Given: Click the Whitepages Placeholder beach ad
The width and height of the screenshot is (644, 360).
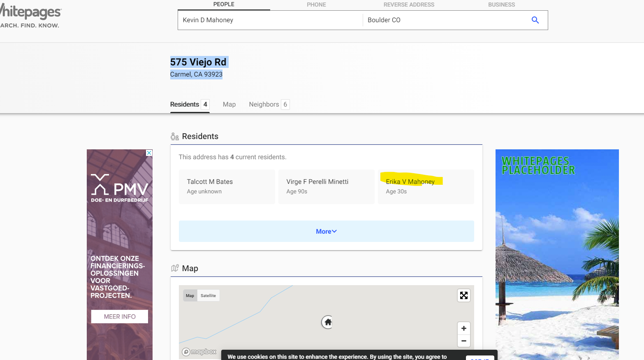Looking at the screenshot, I should 557,254.
